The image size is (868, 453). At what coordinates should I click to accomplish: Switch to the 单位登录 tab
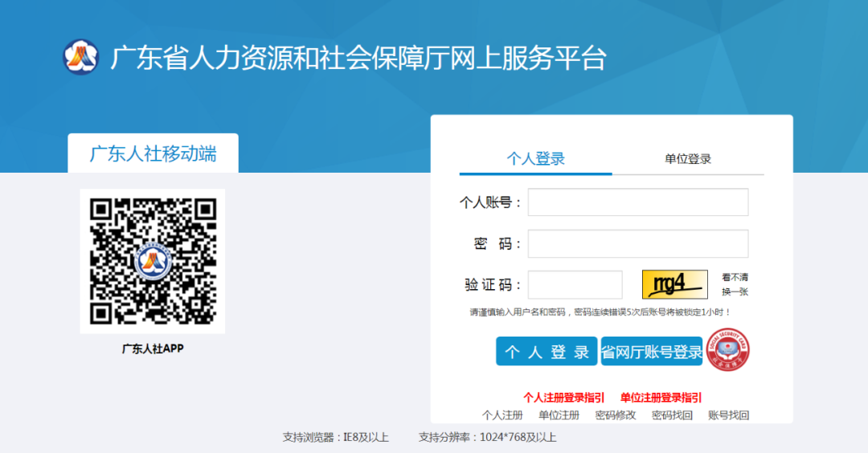[688, 159]
